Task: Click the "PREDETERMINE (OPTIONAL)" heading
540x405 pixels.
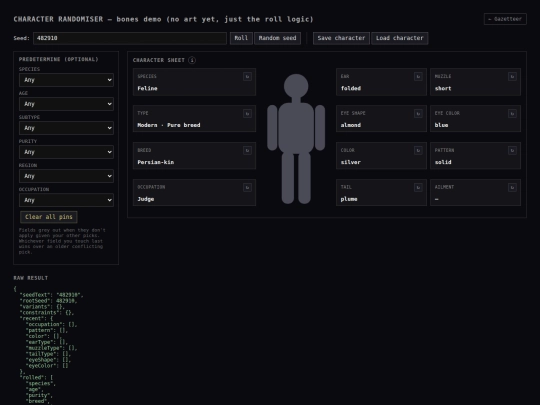Action: pyautogui.click(x=59, y=60)
